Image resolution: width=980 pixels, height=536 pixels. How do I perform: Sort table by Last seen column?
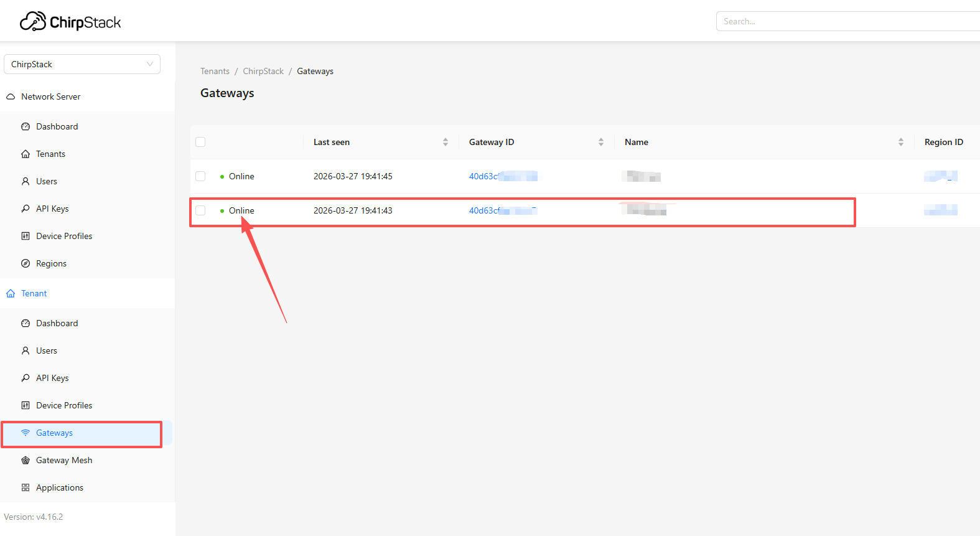[446, 142]
